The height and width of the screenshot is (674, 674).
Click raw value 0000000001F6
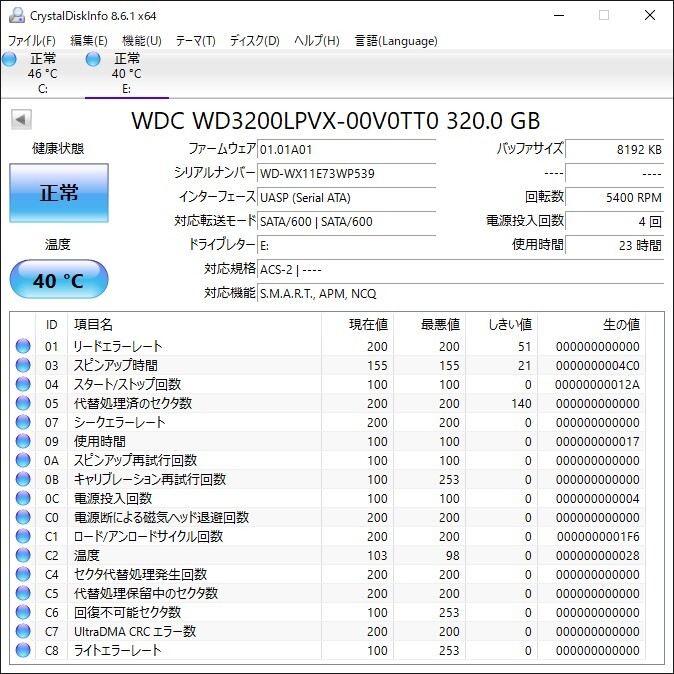click(598, 536)
